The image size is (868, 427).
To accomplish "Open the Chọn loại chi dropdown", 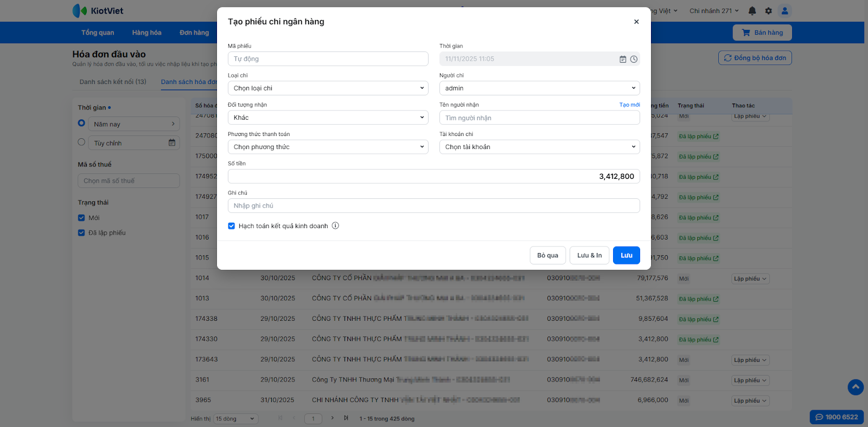I will tap(328, 88).
